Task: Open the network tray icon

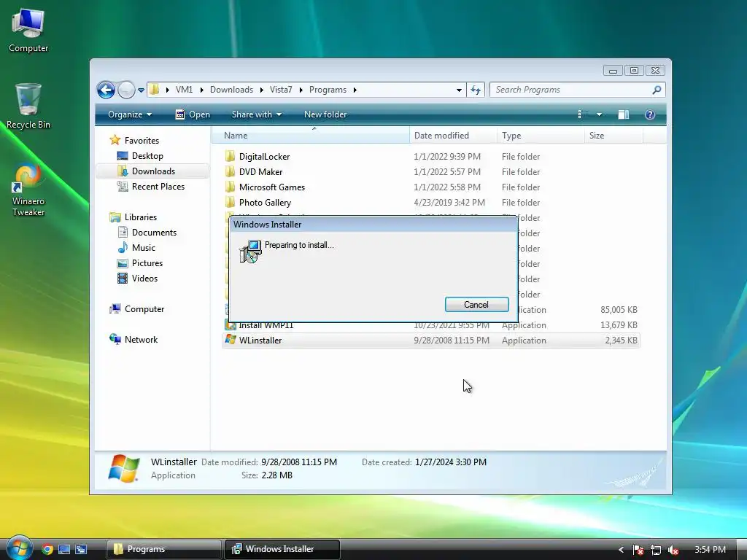Action: (656, 550)
